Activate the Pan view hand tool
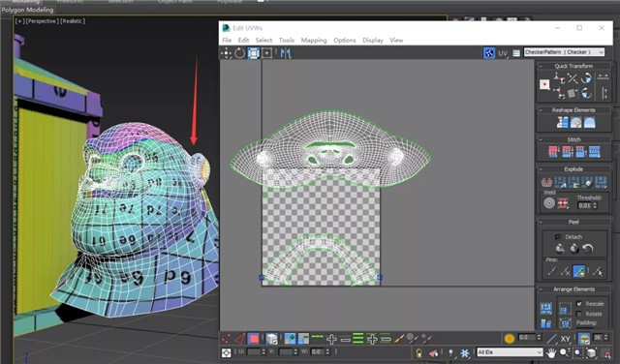Screen dimensions: 620x364 (551, 353)
